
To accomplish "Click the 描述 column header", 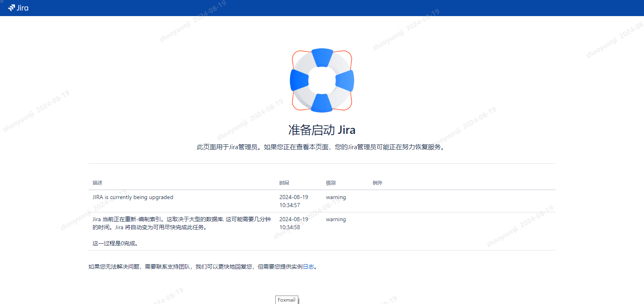I will coord(97,183).
